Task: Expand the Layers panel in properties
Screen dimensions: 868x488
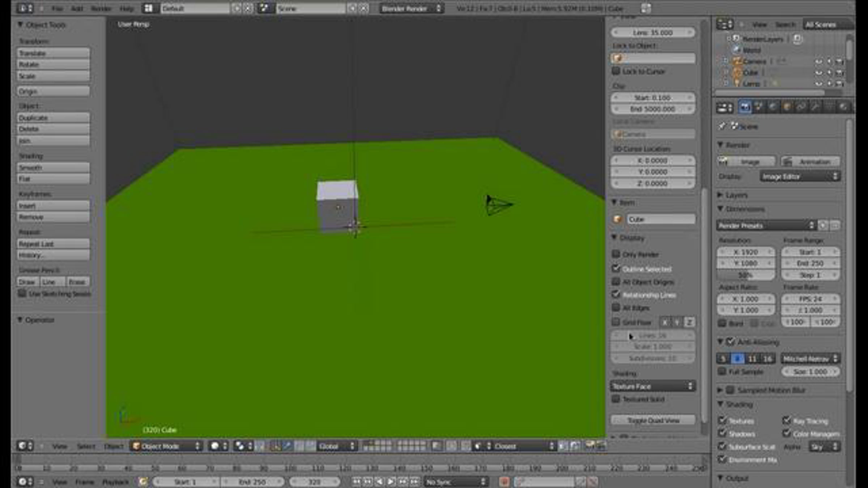Action: pos(736,195)
